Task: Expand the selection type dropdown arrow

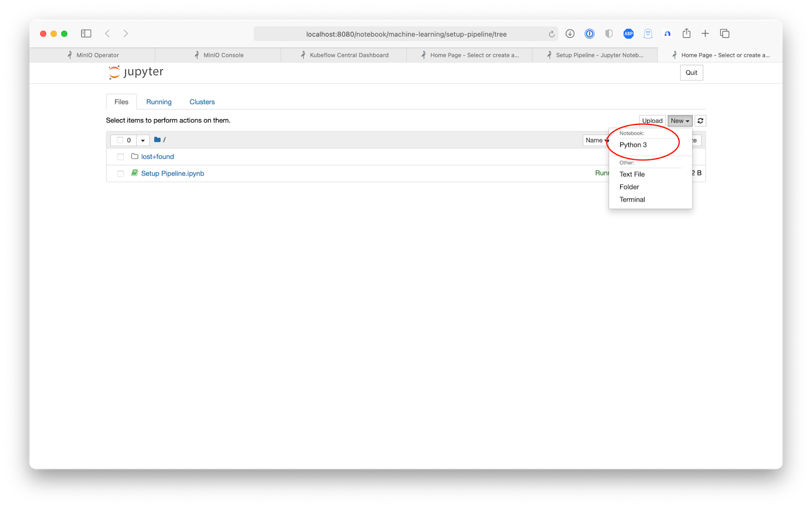Action: tap(143, 140)
